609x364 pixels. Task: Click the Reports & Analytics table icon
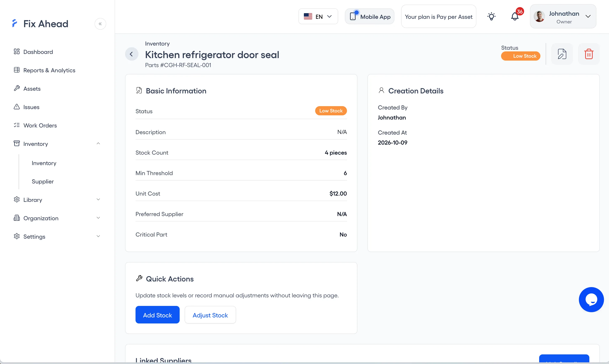coord(17,70)
